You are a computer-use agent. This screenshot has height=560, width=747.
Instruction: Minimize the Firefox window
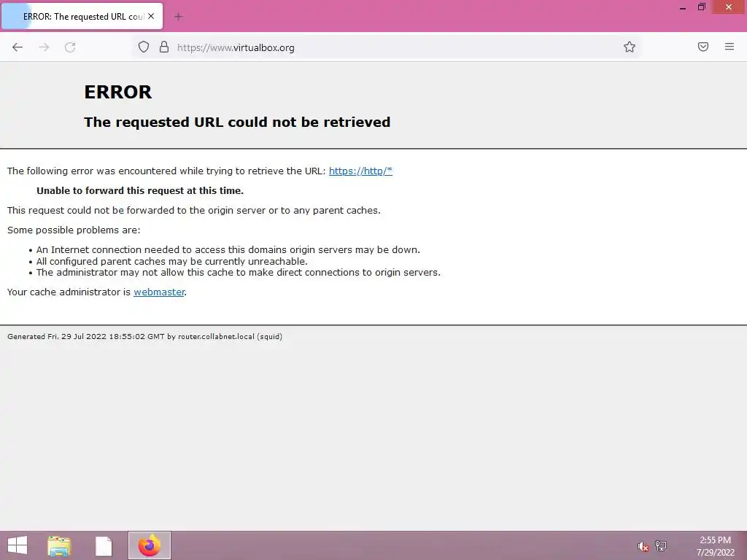click(x=683, y=7)
